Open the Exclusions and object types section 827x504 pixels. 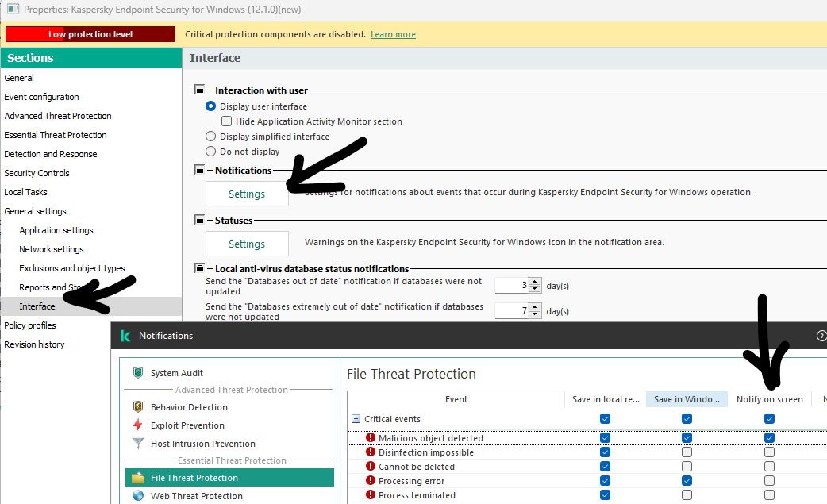pos(72,268)
